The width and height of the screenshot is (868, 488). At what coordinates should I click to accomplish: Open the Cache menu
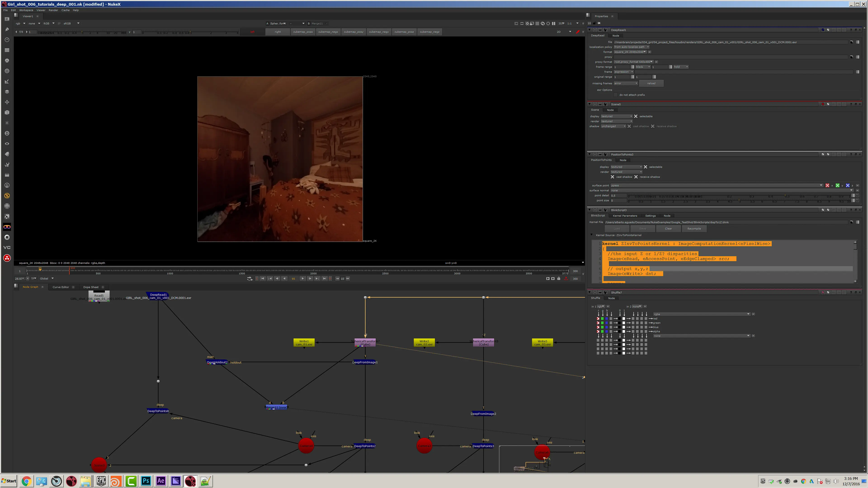click(65, 10)
